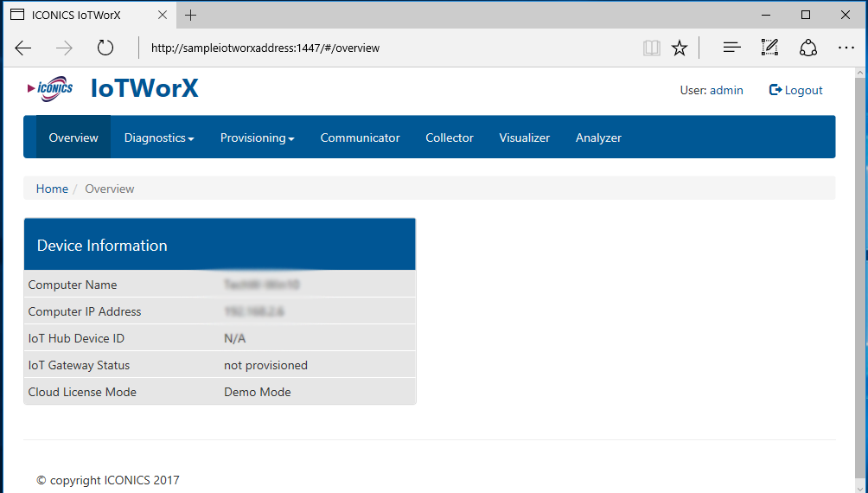Click the Logout link
The height and width of the screenshot is (493, 868).
[x=796, y=90]
